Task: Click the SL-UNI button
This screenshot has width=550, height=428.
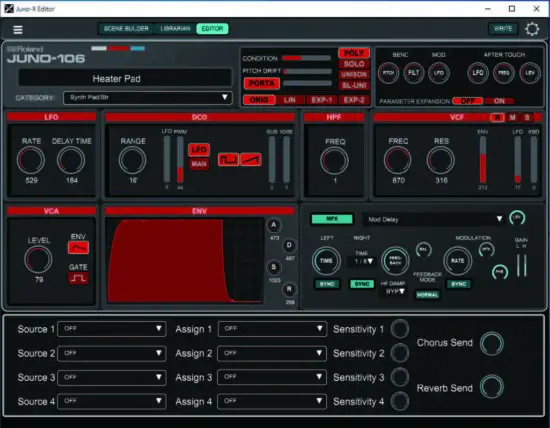Action: point(354,85)
